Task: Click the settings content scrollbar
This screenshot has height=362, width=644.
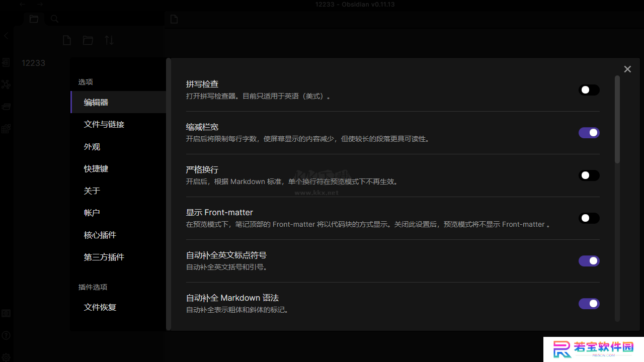Action: point(617,119)
